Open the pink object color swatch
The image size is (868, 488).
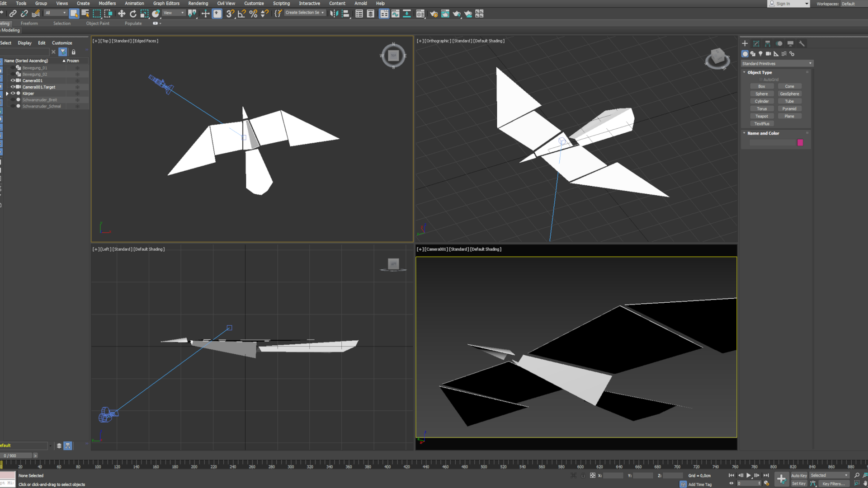(800, 142)
